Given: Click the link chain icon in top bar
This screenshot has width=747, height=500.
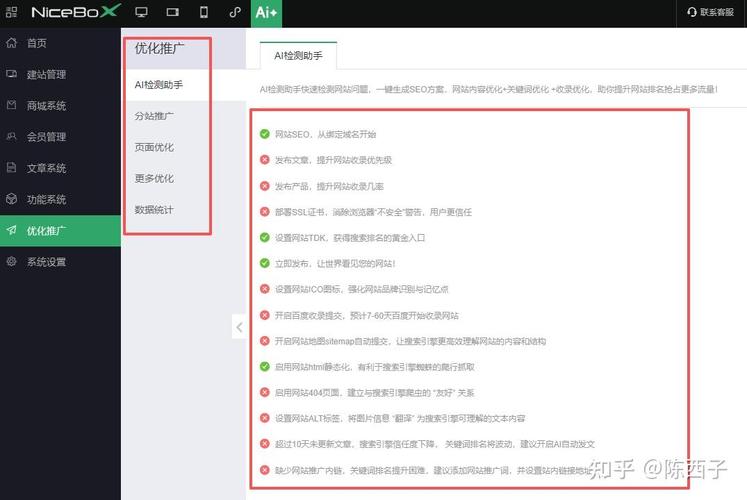Looking at the screenshot, I should [x=235, y=12].
